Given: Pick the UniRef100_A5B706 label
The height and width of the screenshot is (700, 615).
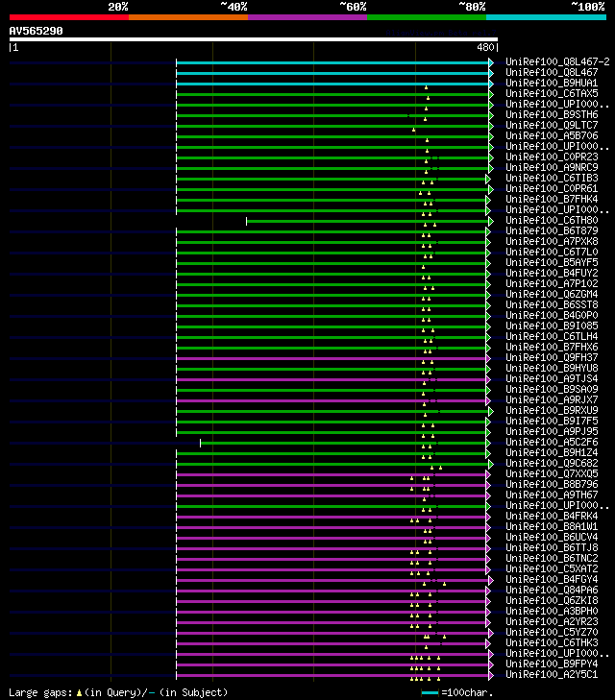Looking at the screenshot, I should click(x=552, y=135).
